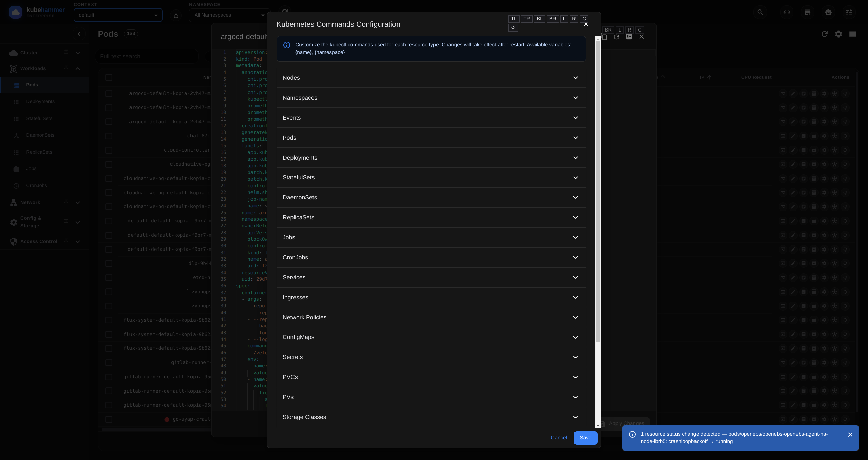Image resolution: width=868 pixels, height=460 pixels.
Task: Check the go-uyap-crawler pod row checkbox
Action: [109, 419]
